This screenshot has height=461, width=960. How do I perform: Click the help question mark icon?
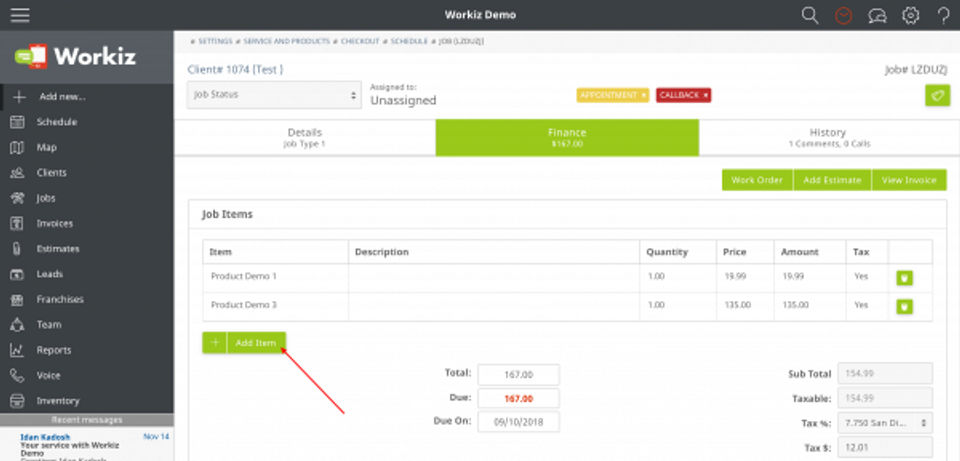click(944, 15)
